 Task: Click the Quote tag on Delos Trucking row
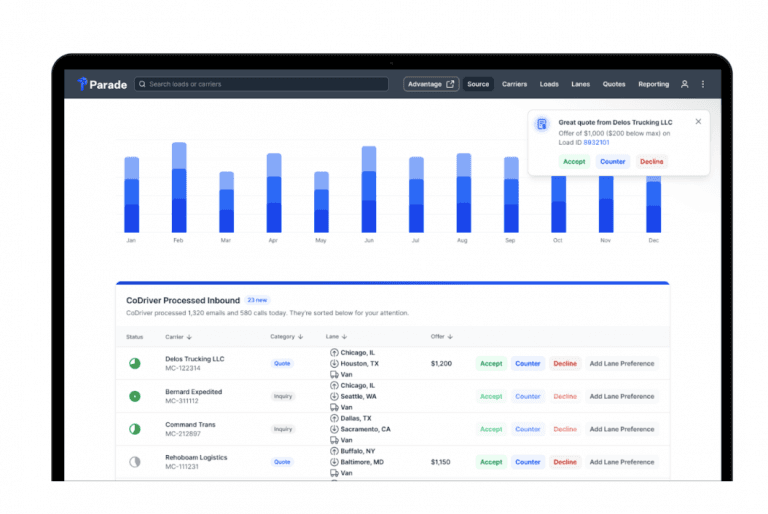(x=282, y=364)
